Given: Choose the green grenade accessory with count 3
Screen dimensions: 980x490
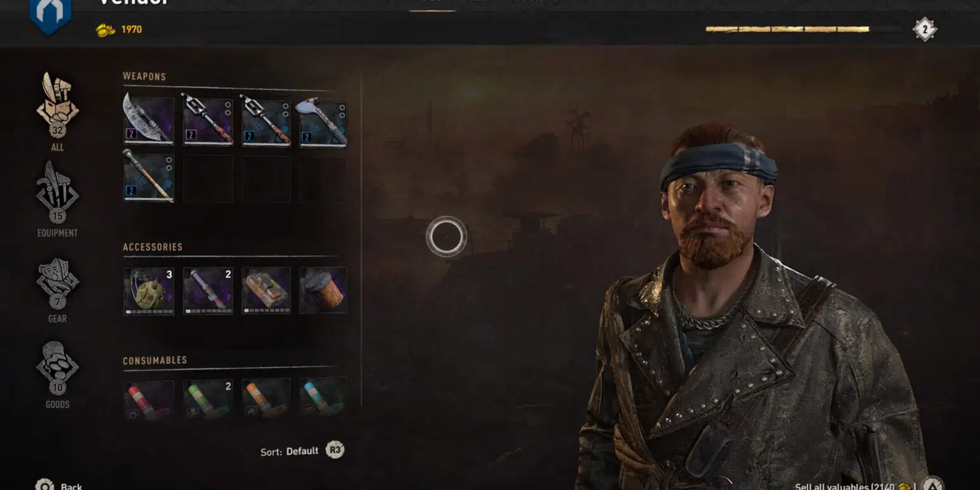Looking at the screenshot, I should [x=148, y=291].
